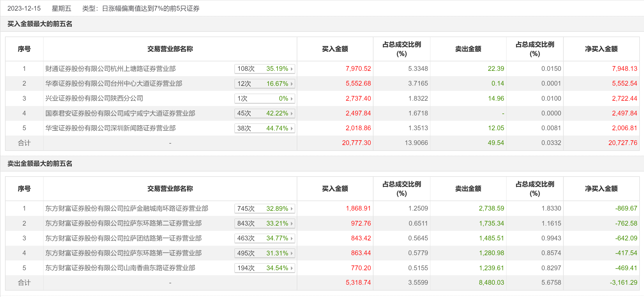Click 东方财富拉萨东环路第二证券营业部
The height and width of the screenshot is (297, 644).
click(124, 223)
